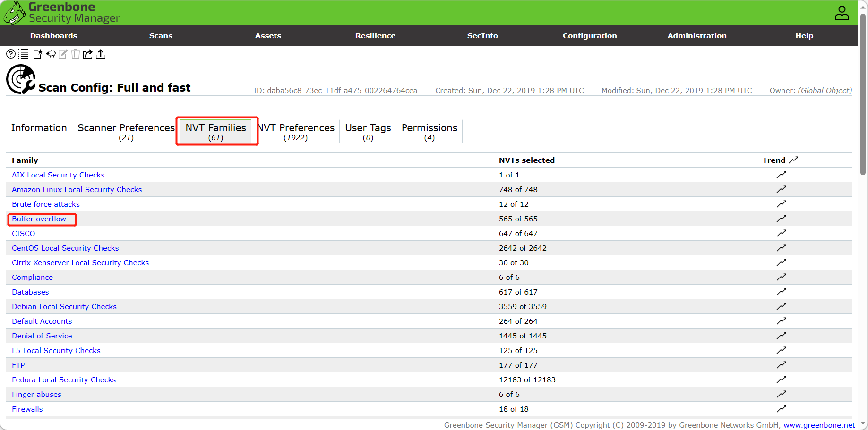The width and height of the screenshot is (868, 430).
Task: Open the Buffer overflow family link
Action: [39, 219]
